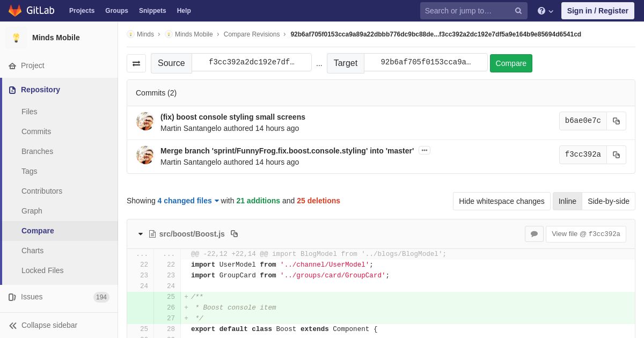This screenshot has height=338, width=644.
Task: Click the Issues 194 count badge
Action: tap(101, 297)
